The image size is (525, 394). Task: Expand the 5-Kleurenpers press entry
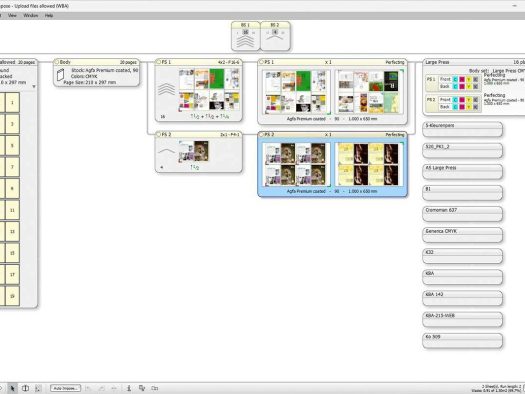pyautogui.click(x=462, y=129)
